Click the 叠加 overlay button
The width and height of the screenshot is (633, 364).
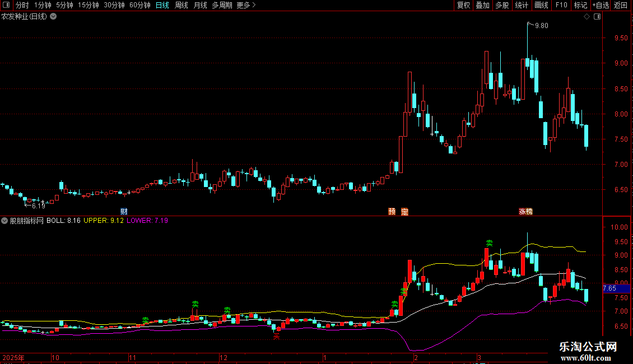click(x=482, y=5)
